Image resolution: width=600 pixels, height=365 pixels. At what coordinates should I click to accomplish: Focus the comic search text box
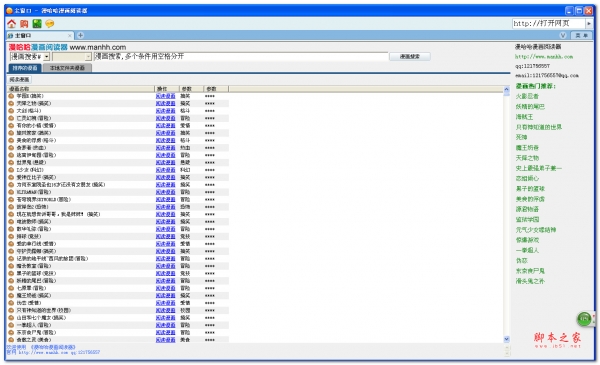coord(241,57)
